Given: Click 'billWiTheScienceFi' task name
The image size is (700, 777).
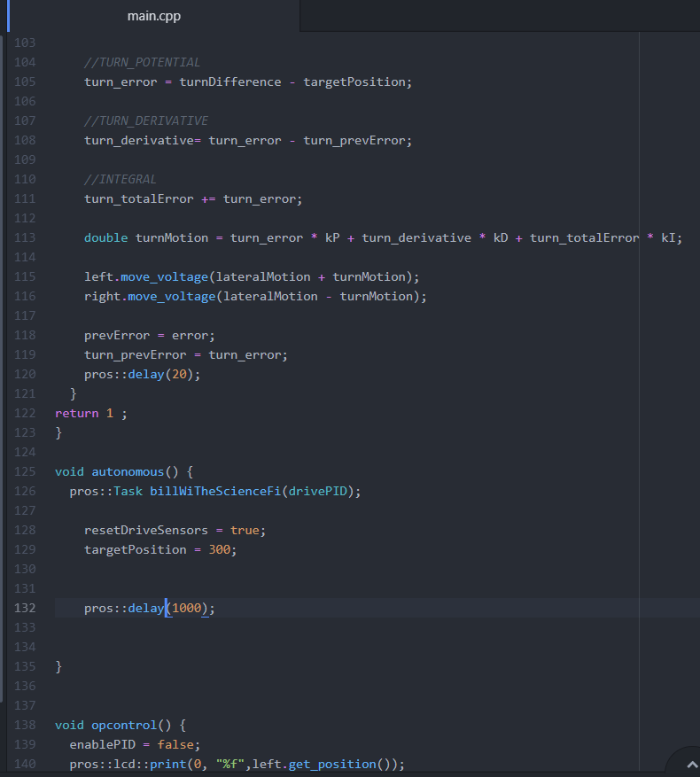Looking at the screenshot, I should tap(215, 491).
